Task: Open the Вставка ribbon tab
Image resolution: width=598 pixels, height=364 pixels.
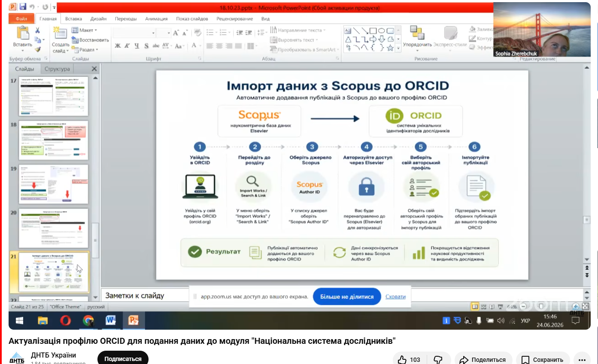Action: (74, 19)
